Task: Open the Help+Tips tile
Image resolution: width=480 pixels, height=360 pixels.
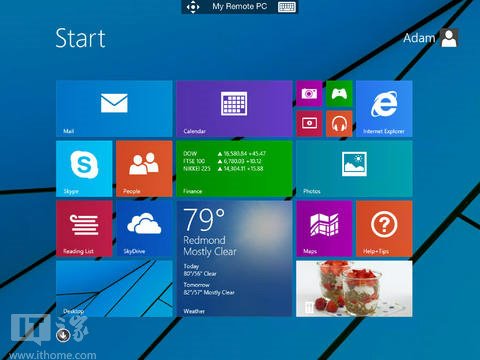Action: tap(384, 228)
